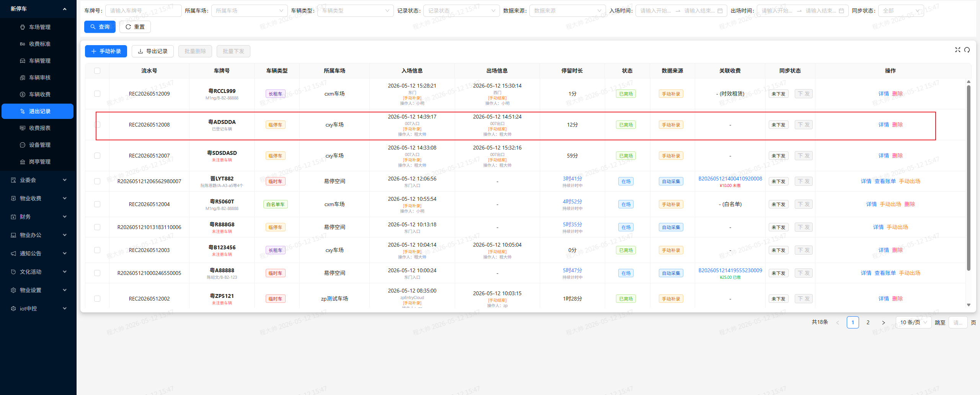Open 车场管理 menu item

(38, 27)
